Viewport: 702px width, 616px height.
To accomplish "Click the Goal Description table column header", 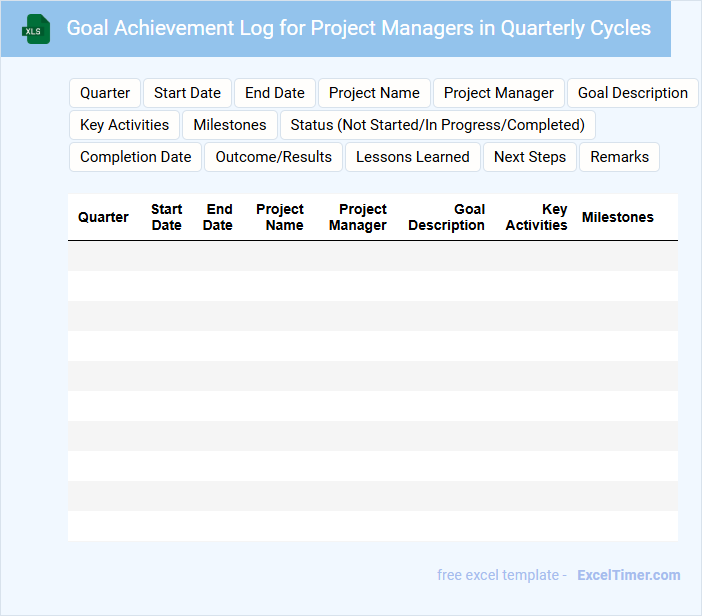I will [x=446, y=217].
